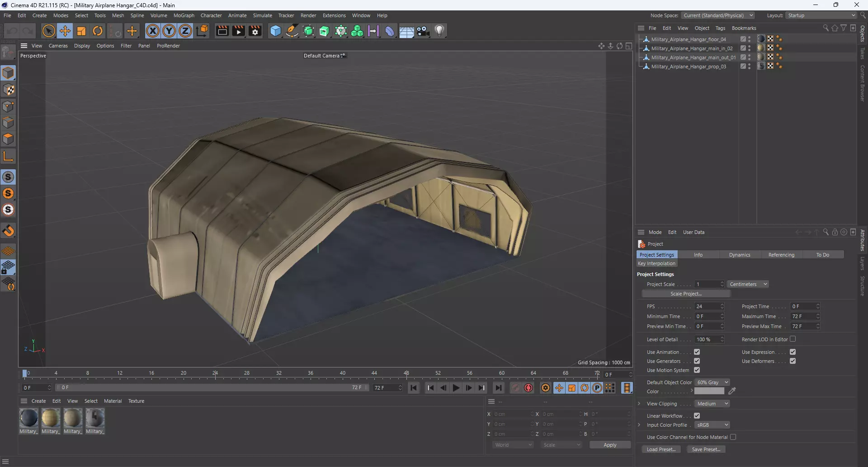Viewport: 868px width, 467px height.
Task: Expand the View Clipping section arrow
Action: (x=639, y=404)
